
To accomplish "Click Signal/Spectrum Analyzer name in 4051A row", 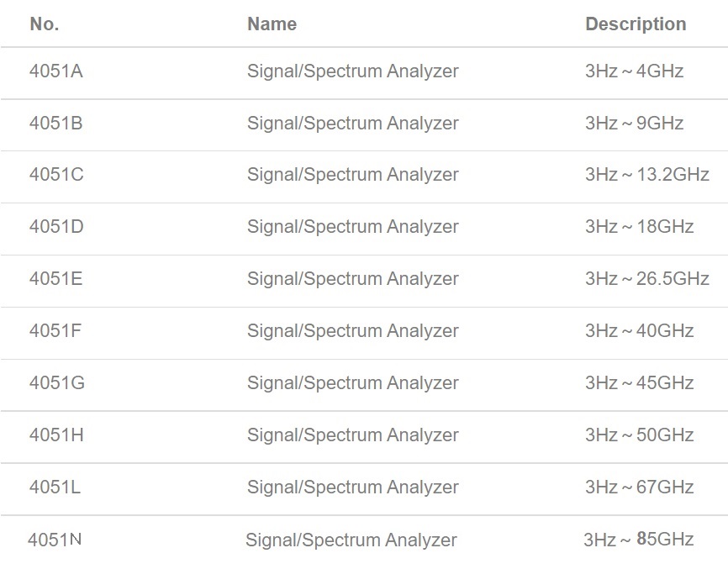I will click(x=353, y=71).
